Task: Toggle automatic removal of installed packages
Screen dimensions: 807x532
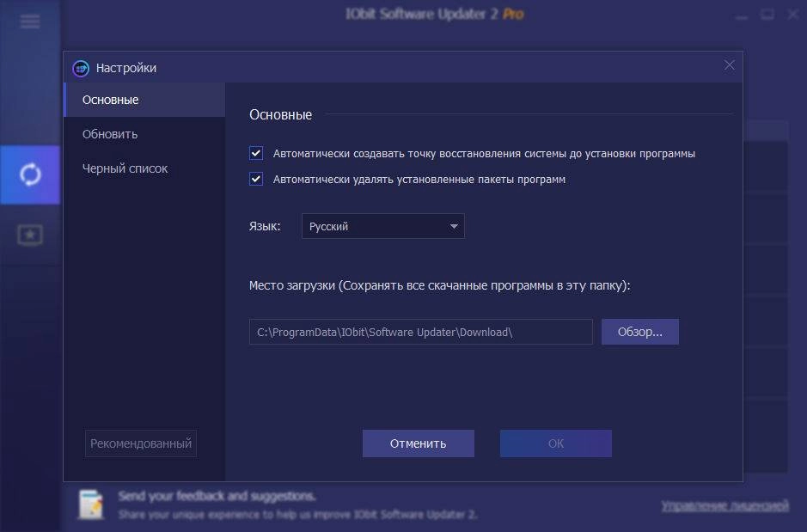Action: (x=256, y=179)
